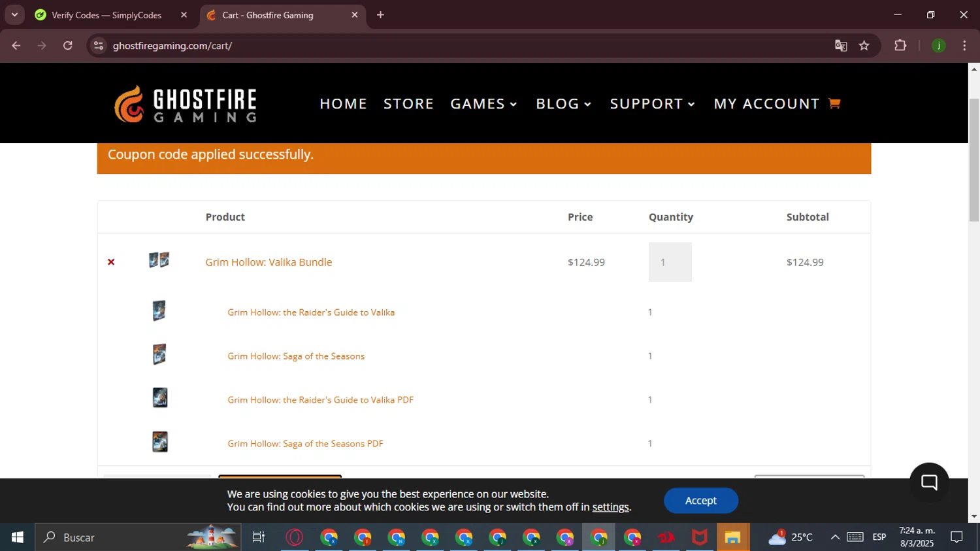Click the ESP language indicator
The height and width of the screenshot is (551, 980).
[879, 537]
